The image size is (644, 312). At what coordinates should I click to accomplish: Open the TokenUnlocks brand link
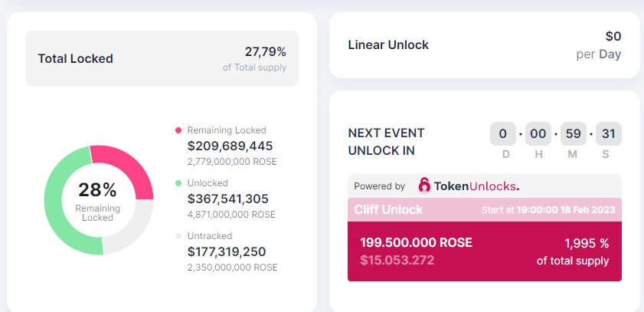pyautogui.click(x=469, y=186)
